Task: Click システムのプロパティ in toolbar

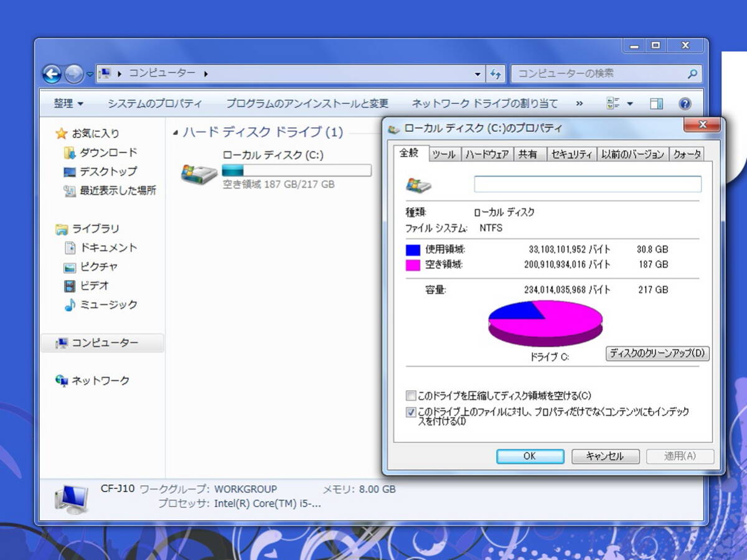Action: point(154,103)
